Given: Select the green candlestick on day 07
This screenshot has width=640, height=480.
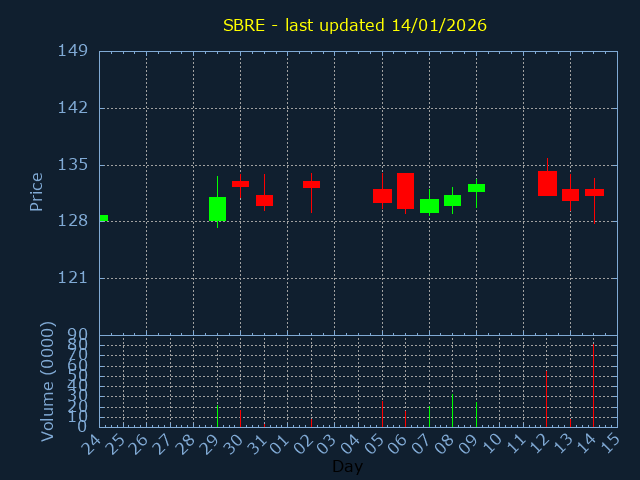Looking at the screenshot, I should pyautogui.click(x=429, y=206).
